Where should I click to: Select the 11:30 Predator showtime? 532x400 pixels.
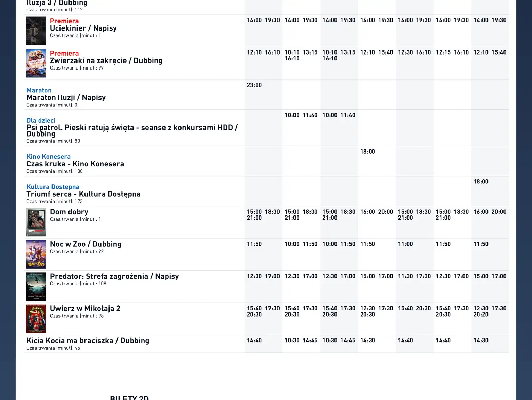coord(405,276)
